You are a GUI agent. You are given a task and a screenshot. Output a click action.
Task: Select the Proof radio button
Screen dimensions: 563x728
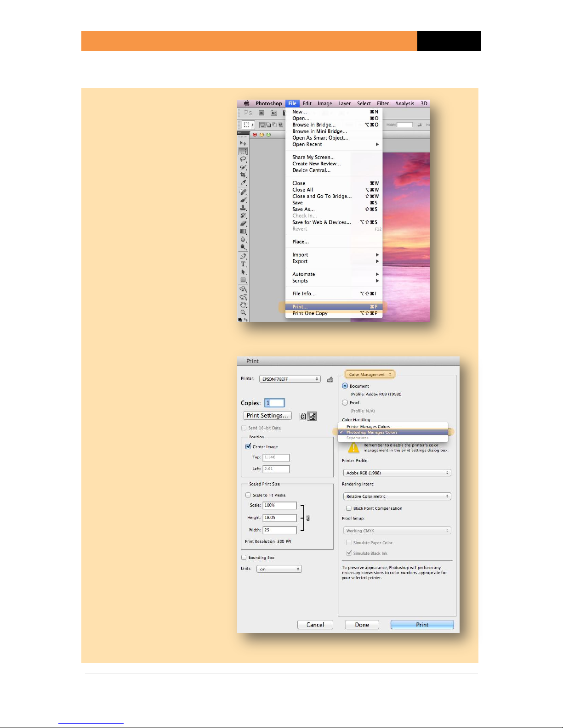click(x=345, y=402)
